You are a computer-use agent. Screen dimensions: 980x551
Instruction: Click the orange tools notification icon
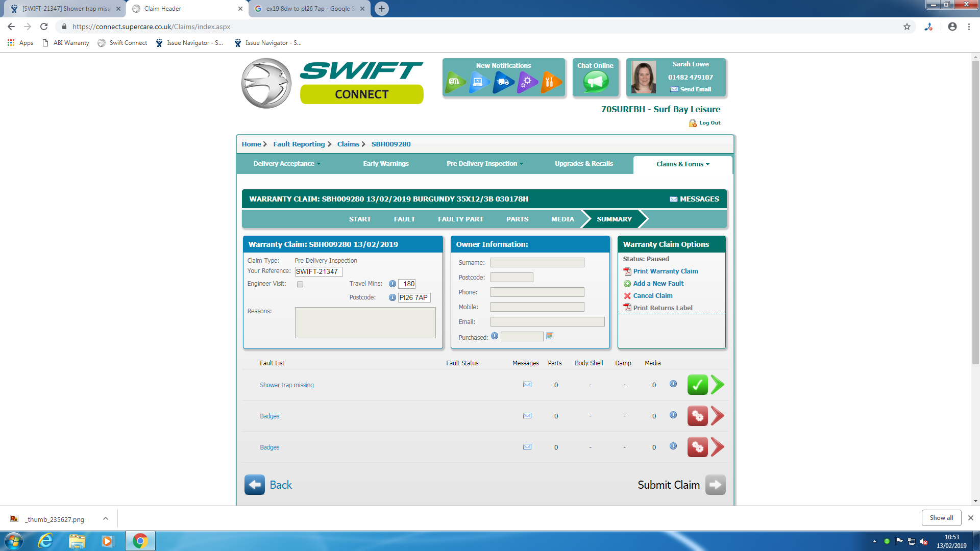[550, 82]
